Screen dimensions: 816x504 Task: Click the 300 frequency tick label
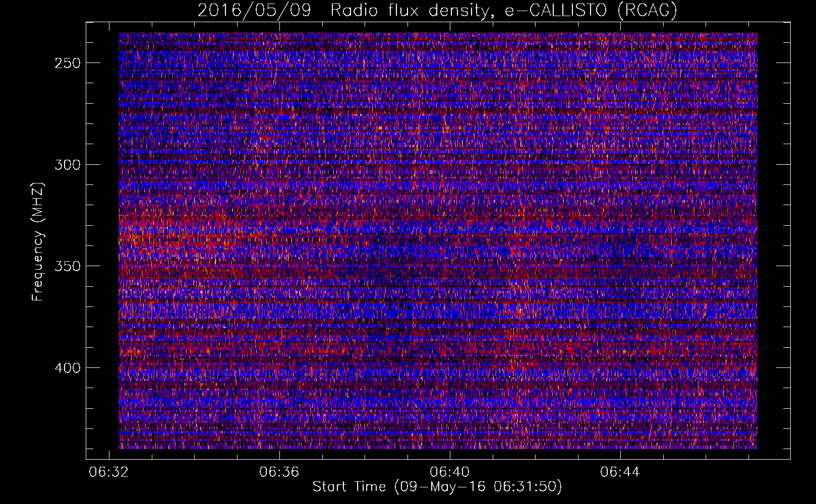[68, 165]
